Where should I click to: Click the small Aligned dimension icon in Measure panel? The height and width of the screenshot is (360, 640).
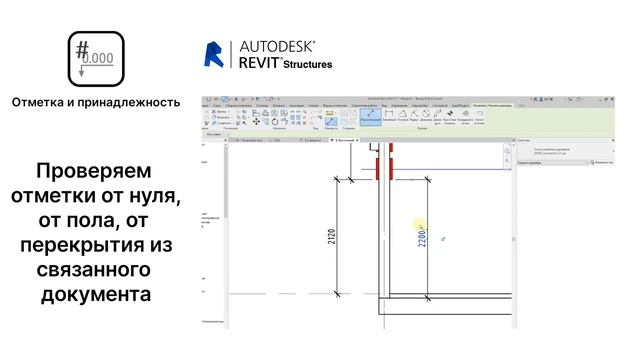click(x=331, y=121)
